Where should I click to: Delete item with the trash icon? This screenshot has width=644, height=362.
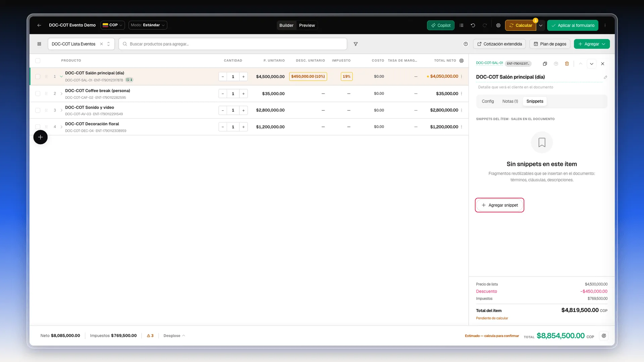pyautogui.click(x=567, y=64)
